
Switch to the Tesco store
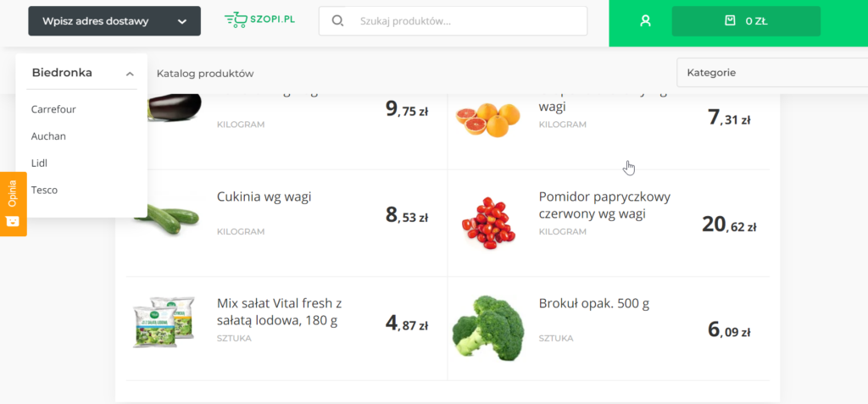point(44,190)
